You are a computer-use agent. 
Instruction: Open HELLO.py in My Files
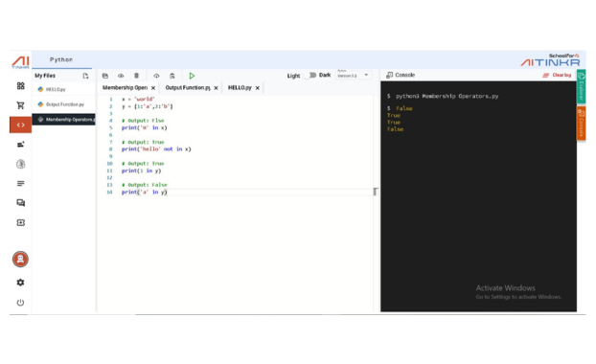pos(63,89)
